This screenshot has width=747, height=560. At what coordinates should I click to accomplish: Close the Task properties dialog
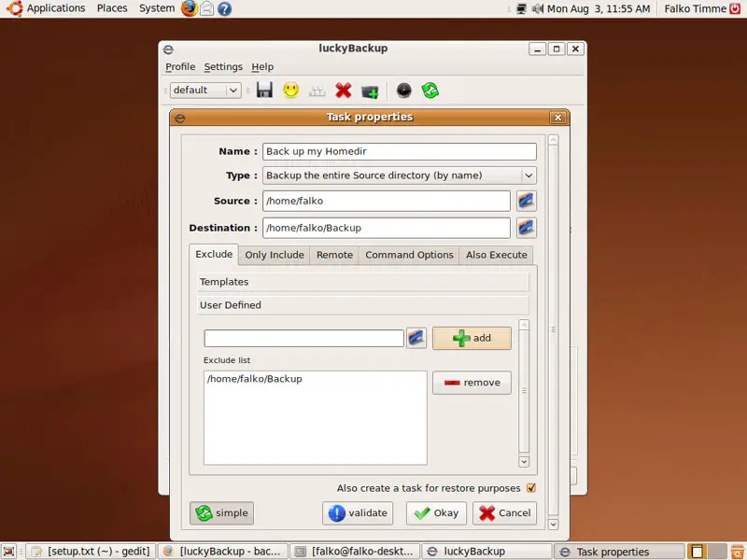[x=557, y=118]
